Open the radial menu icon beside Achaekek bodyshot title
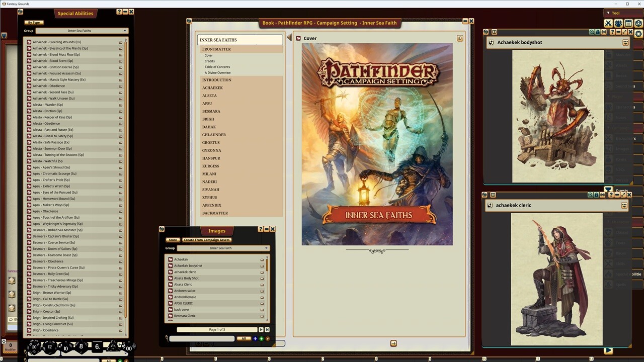Viewport: 644px width, 362px height. [x=625, y=42]
